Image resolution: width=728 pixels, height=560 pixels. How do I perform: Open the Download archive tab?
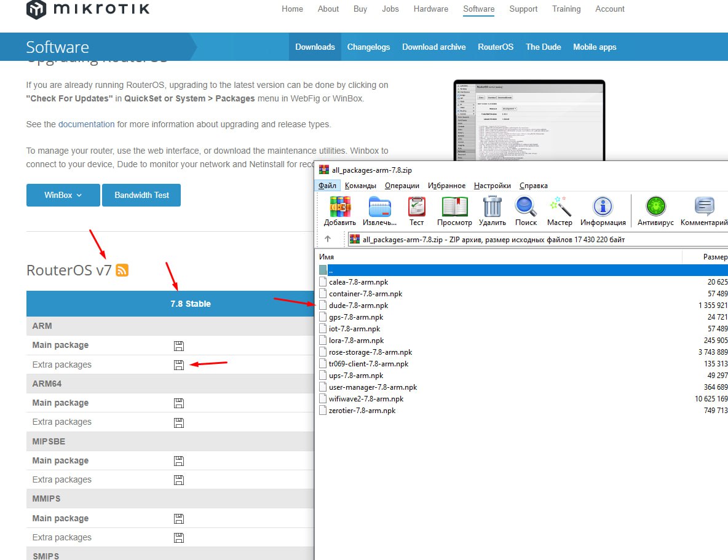click(x=433, y=47)
